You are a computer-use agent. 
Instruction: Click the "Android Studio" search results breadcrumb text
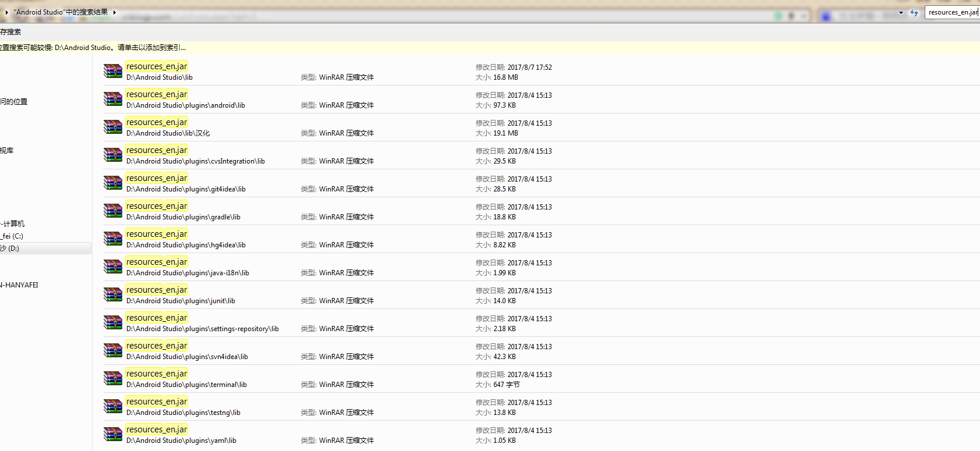[x=61, y=12]
